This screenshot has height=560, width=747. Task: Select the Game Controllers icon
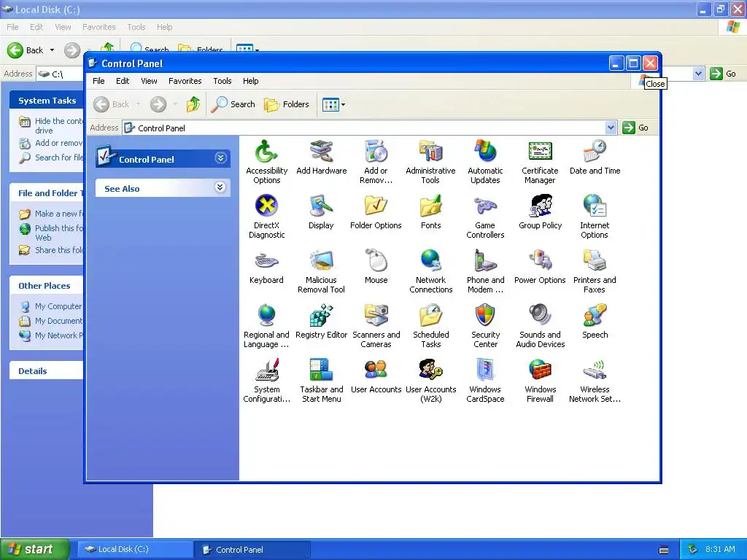point(485,206)
